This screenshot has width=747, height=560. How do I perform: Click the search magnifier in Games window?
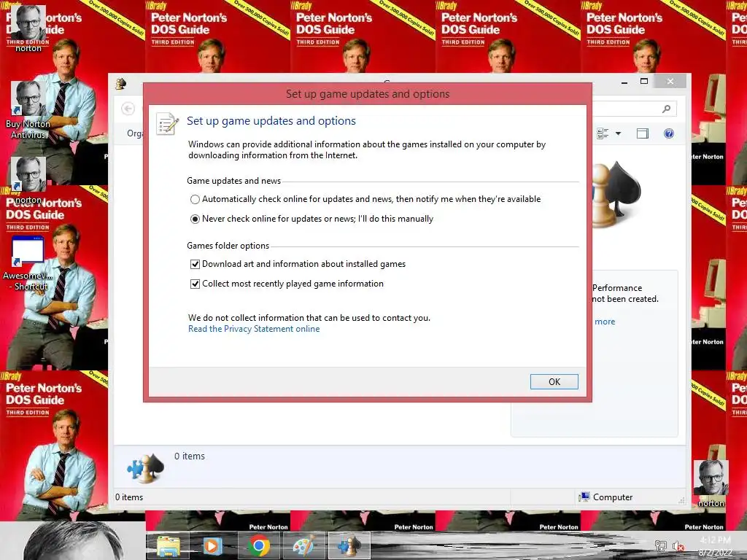point(667,109)
